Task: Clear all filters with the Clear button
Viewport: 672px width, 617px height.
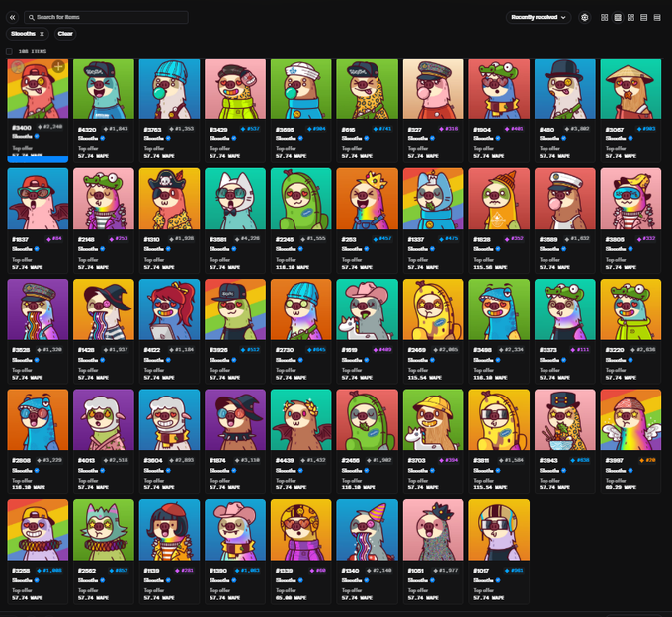Action: click(65, 34)
